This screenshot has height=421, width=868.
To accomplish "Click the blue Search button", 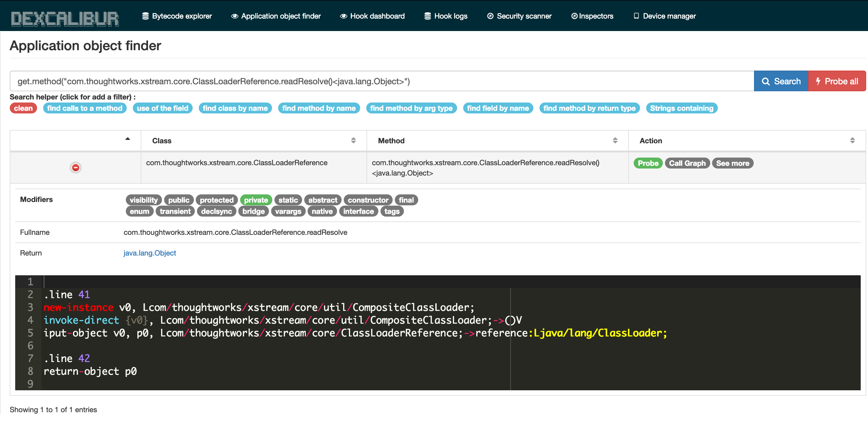I will click(x=781, y=81).
